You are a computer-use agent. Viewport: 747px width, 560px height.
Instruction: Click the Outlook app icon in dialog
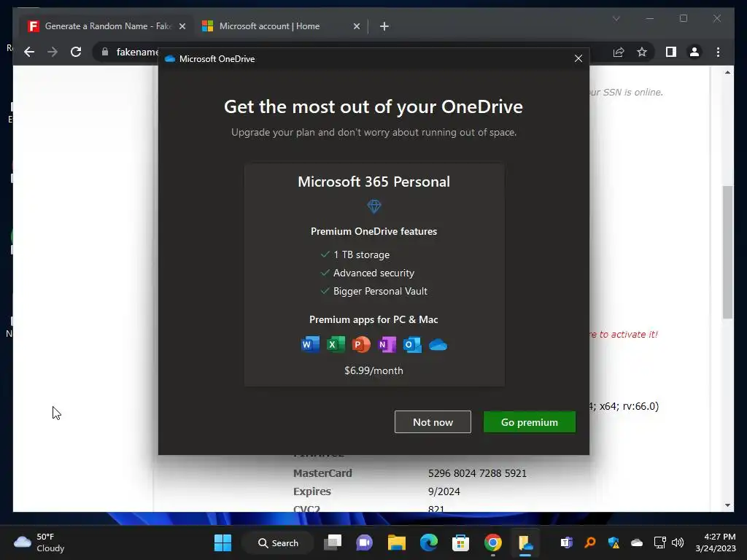point(412,344)
